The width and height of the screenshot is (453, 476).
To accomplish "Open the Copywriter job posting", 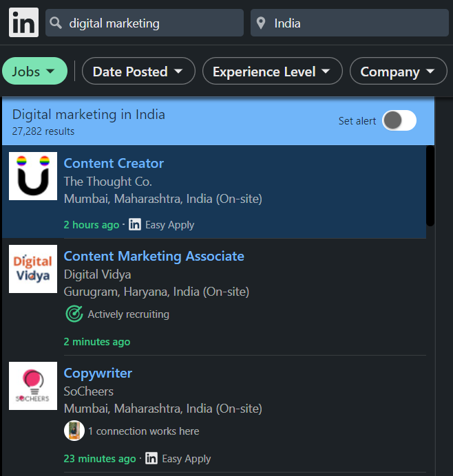I will point(98,373).
